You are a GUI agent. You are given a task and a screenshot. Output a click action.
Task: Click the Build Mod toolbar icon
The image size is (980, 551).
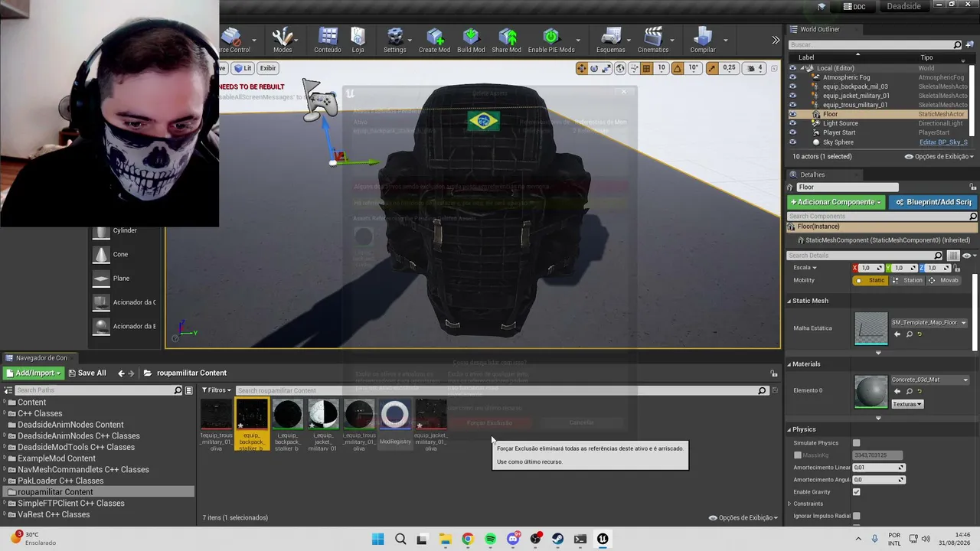tap(471, 41)
